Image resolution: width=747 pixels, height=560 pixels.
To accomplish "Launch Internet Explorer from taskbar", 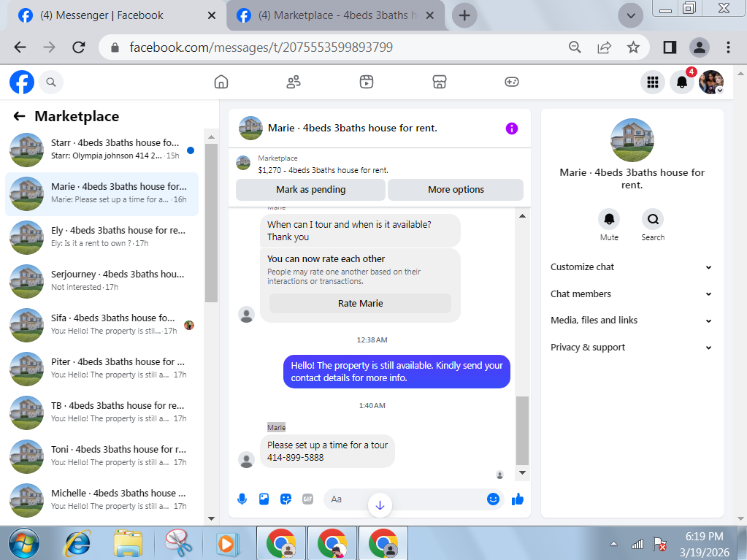I will click(x=77, y=543).
